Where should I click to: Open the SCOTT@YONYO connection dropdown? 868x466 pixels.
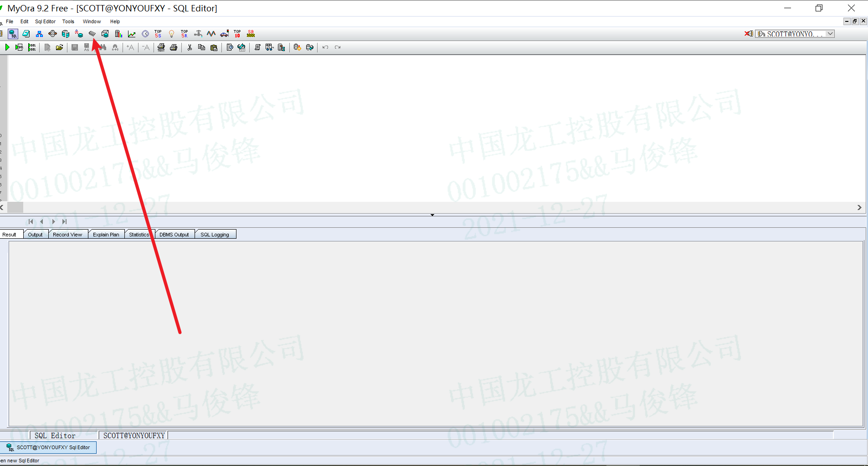tap(829, 33)
